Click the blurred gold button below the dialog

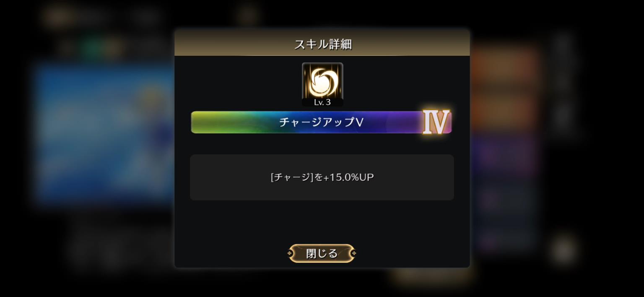click(432, 275)
